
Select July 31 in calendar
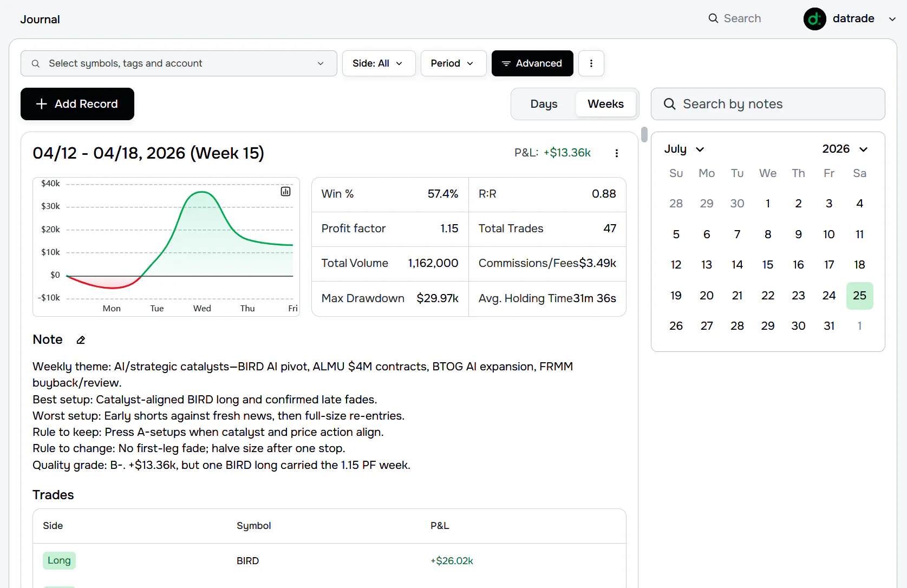829,326
